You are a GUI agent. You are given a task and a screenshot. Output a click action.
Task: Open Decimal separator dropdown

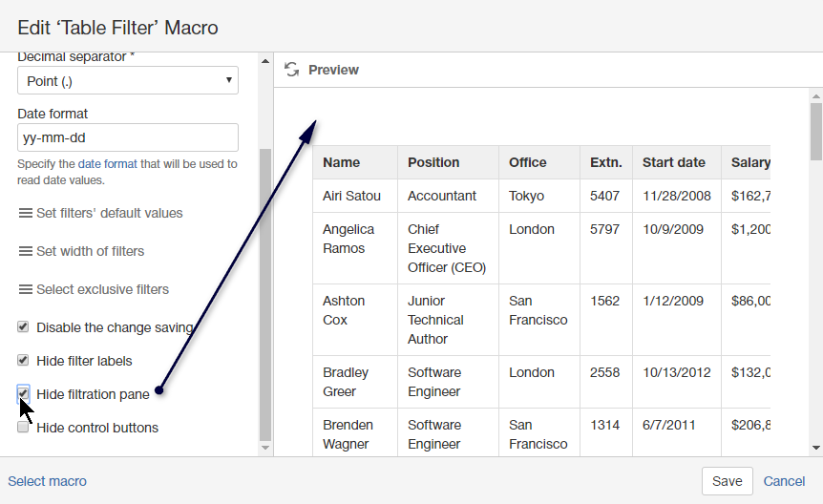[128, 81]
